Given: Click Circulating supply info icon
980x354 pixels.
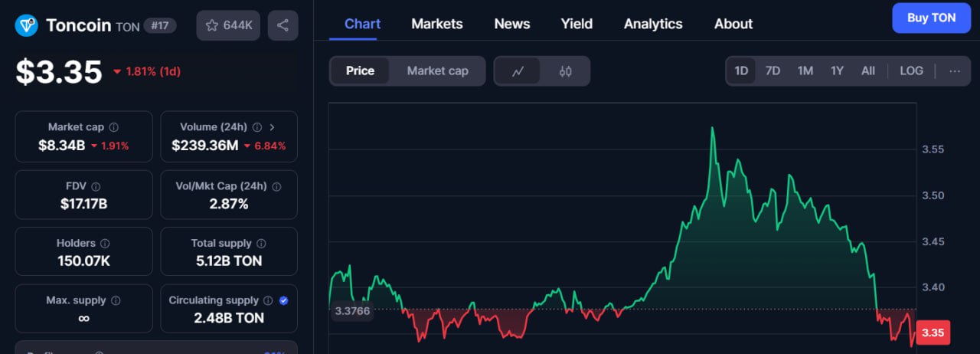Looking at the screenshot, I should (268, 300).
